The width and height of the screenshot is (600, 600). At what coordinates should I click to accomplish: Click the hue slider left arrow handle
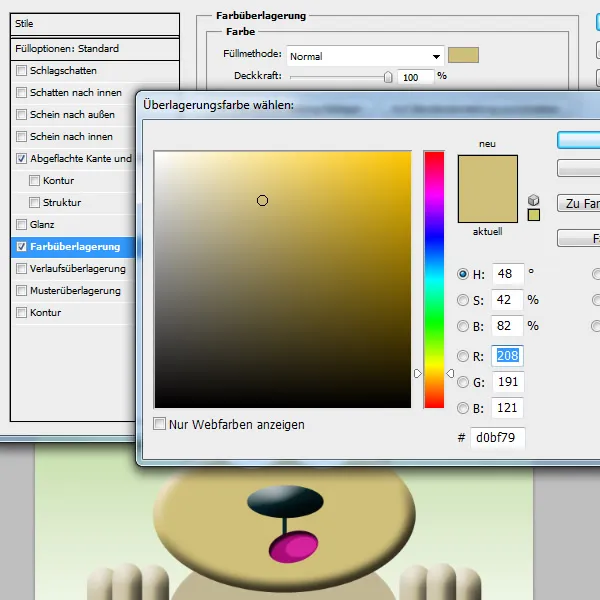pyautogui.click(x=417, y=373)
